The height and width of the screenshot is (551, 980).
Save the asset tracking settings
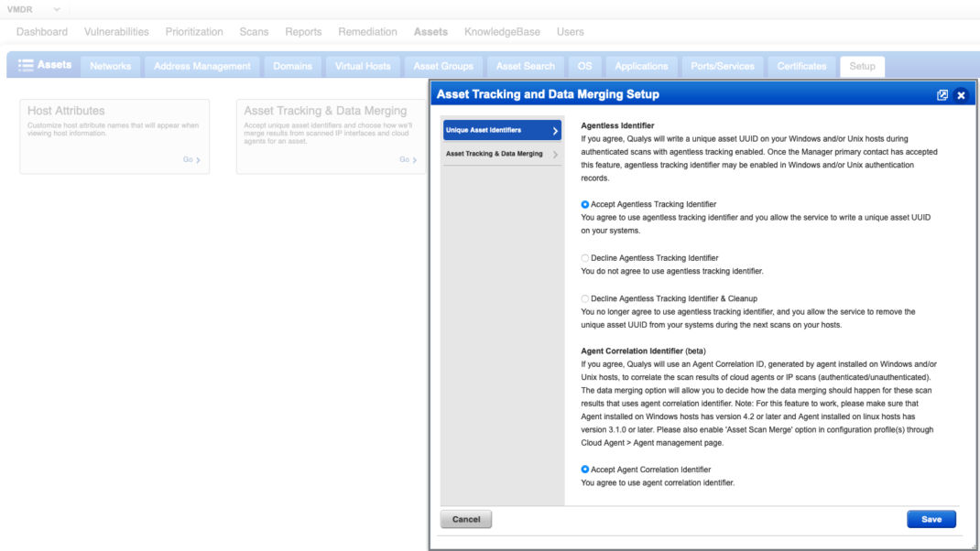(931, 518)
